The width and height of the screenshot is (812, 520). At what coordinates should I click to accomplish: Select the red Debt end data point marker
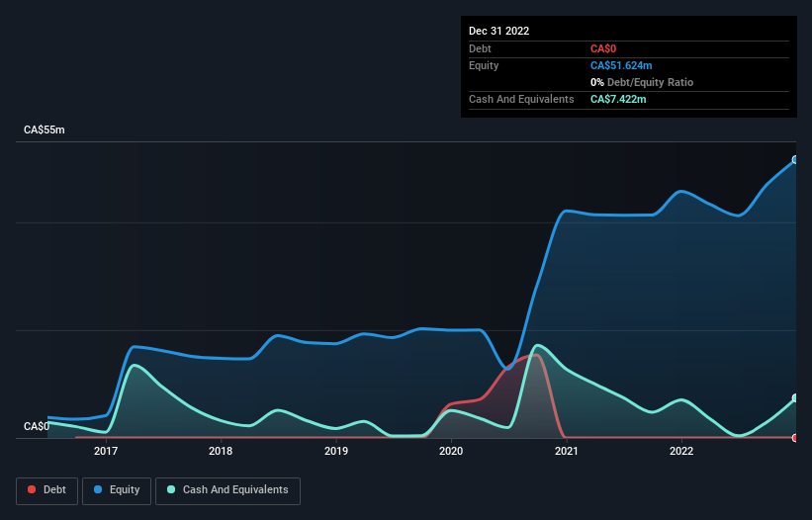tap(795, 438)
